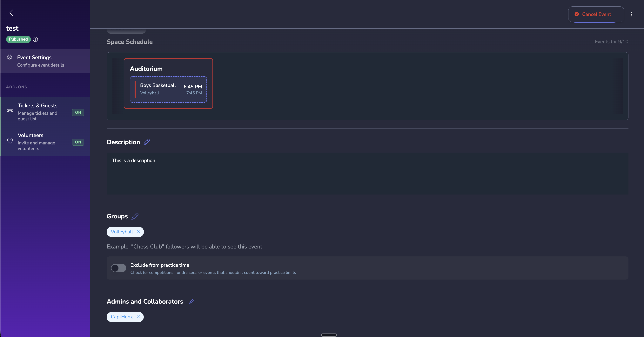
Task: Select the Boys Basketball Volleyball schedule entry
Action: [168, 89]
